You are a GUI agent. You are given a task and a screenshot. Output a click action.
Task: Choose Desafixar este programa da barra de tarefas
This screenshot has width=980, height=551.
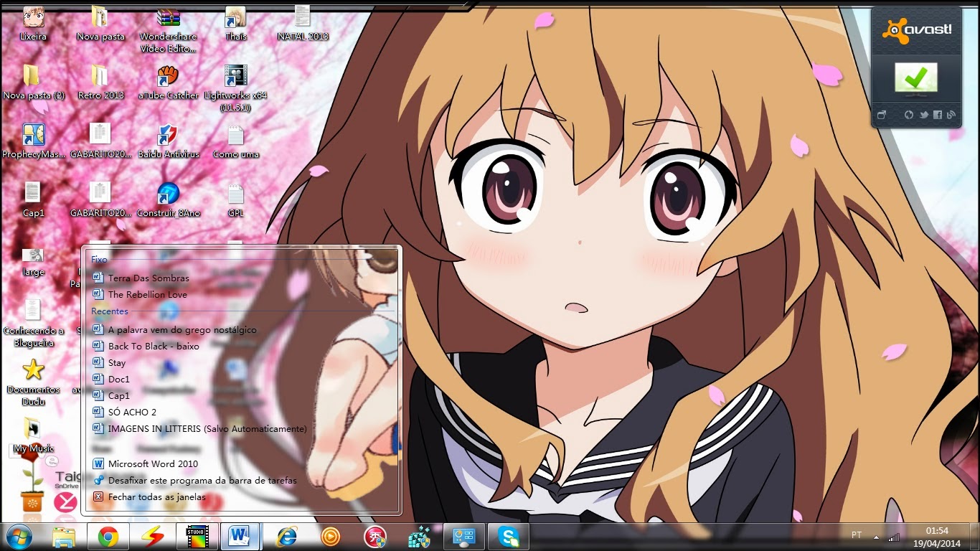(x=242, y=480)
